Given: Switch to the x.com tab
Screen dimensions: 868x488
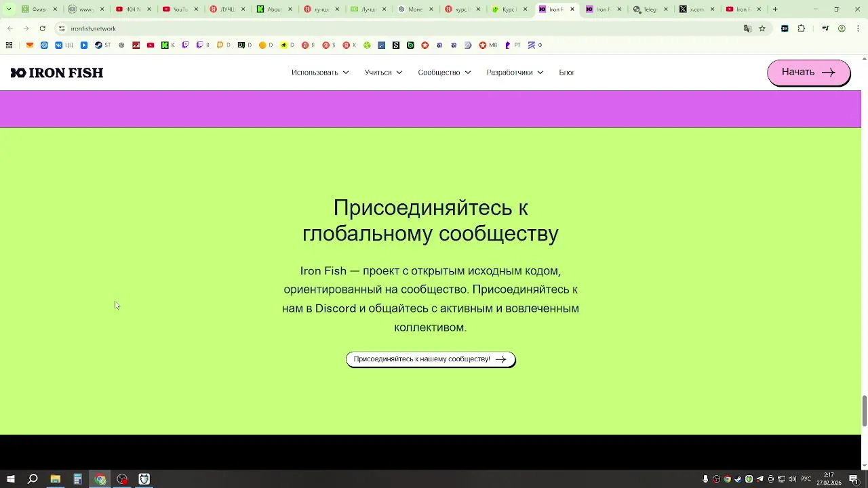Looking at the screenshot, I should coord(696,9).
